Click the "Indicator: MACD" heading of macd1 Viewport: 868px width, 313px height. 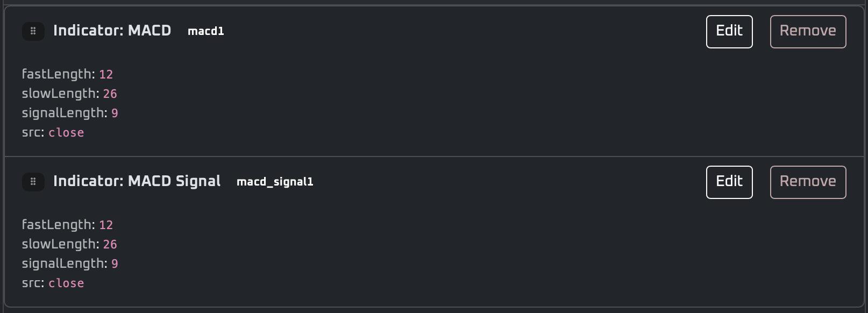click(112, 31)
